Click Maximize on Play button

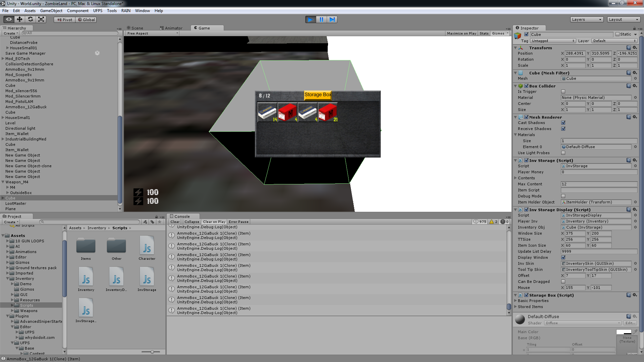(462, 33)
